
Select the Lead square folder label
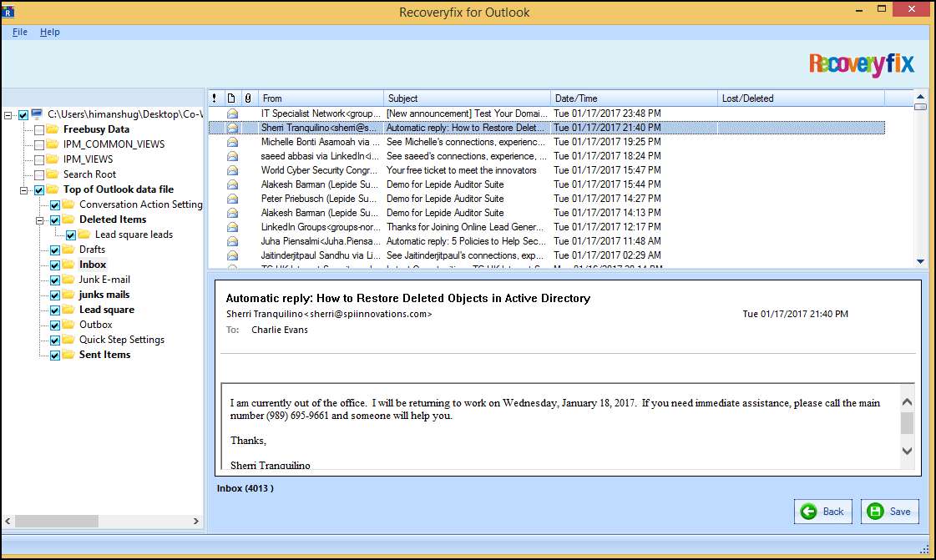pyautogui.click(x=107, y=309)
